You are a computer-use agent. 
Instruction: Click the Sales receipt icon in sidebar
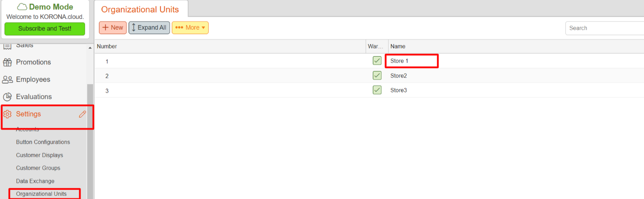(7, 45)
